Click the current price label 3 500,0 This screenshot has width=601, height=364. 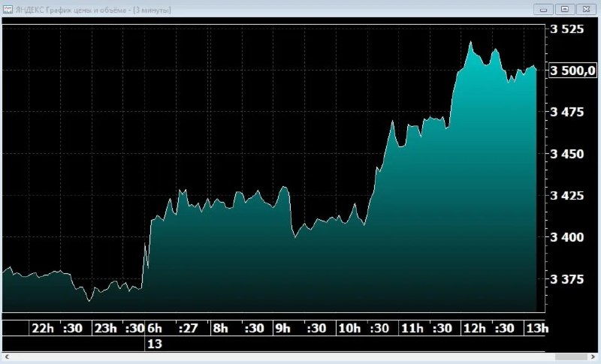tap(572, 71)
